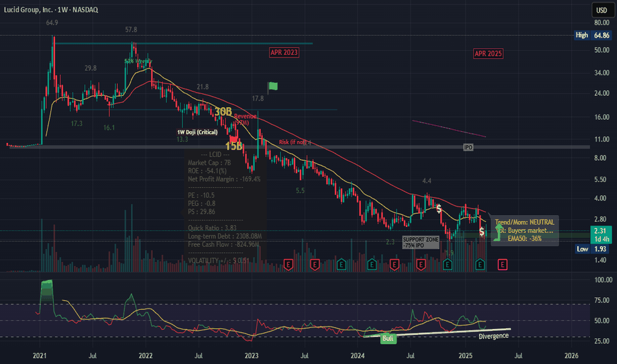
Task: Click the 2026 time axis label
Action: (571, 356)
